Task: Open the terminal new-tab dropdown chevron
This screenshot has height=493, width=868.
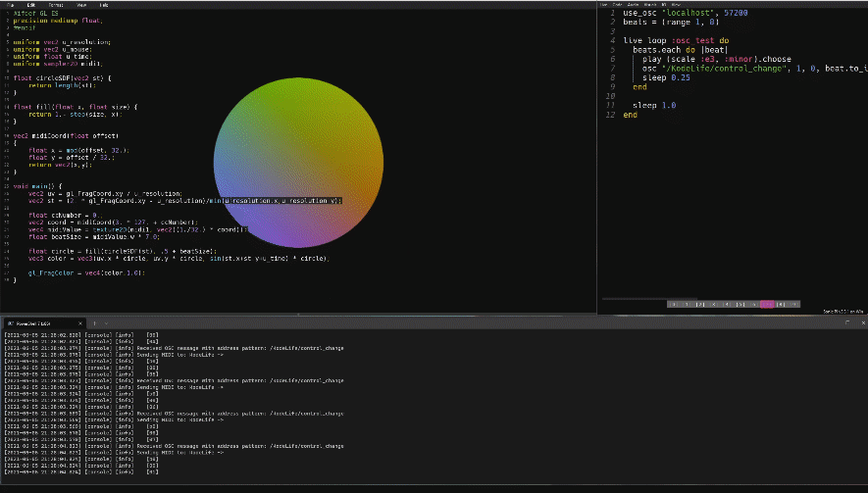Action: pyautogui.click(x=106, y=323)
